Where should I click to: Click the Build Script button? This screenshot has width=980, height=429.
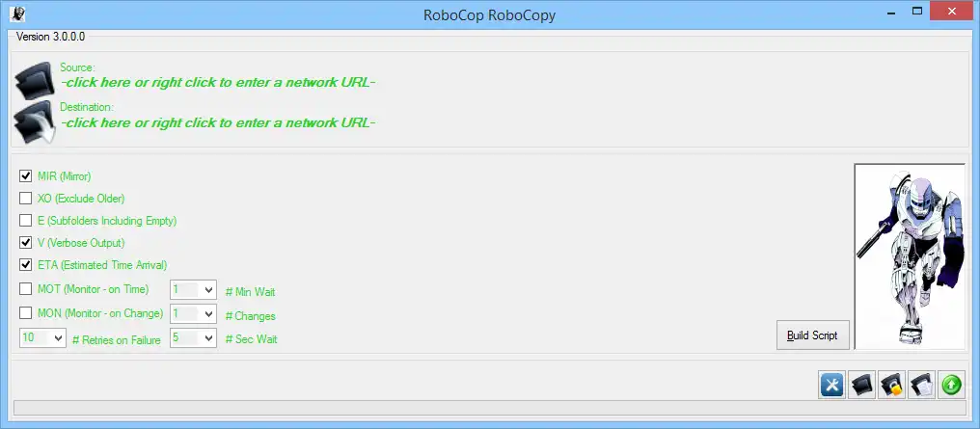(812, 335)
